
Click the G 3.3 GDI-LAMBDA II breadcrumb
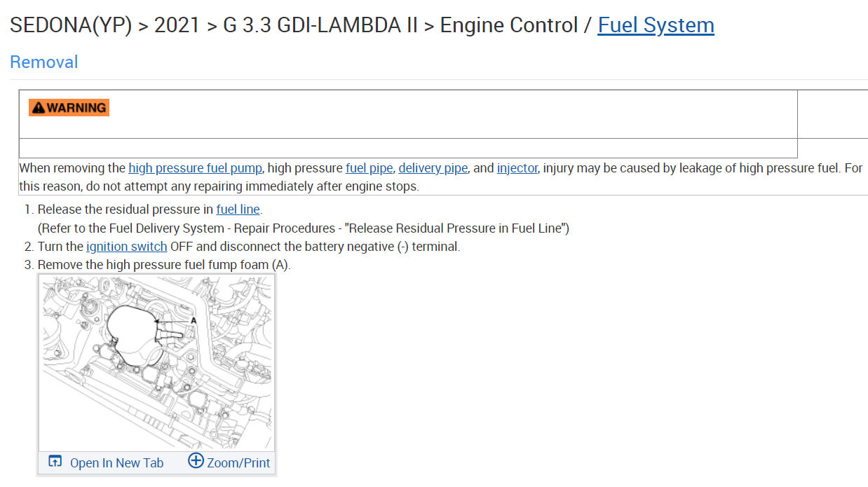[320, 25]
